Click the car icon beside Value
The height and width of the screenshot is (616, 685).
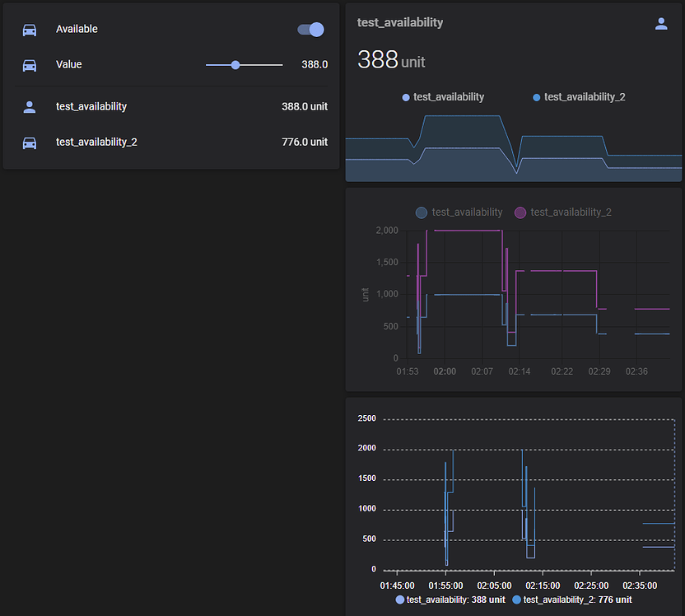point(30,65)
